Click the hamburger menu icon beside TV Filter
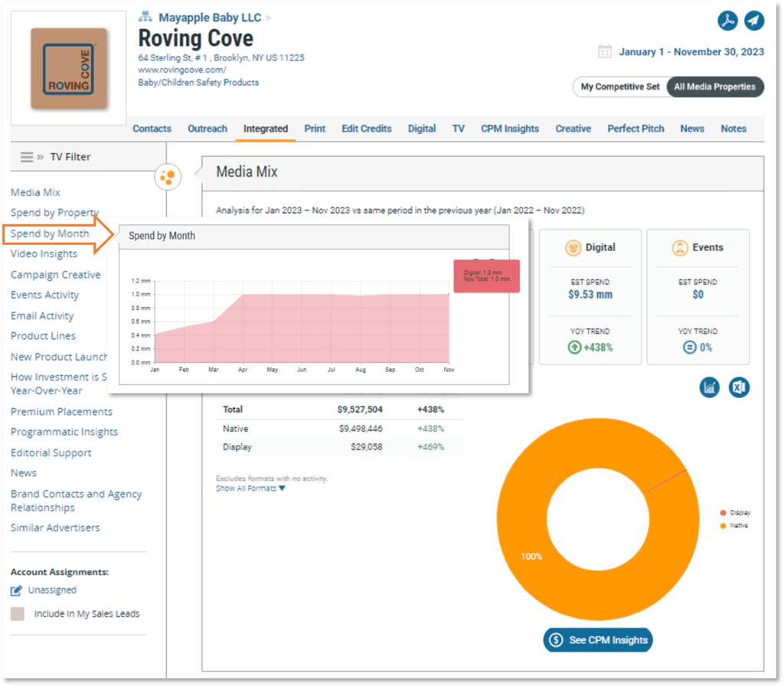784x686 pixels. coord(27,157)
